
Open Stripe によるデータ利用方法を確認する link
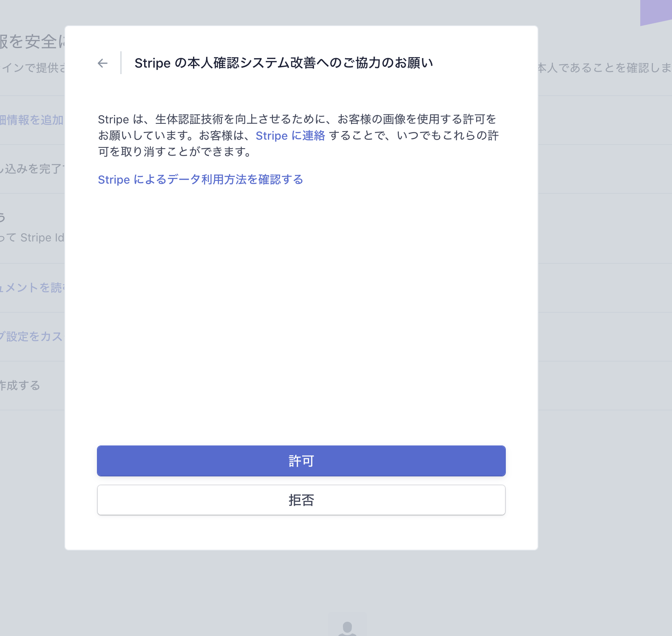[200, 180]
